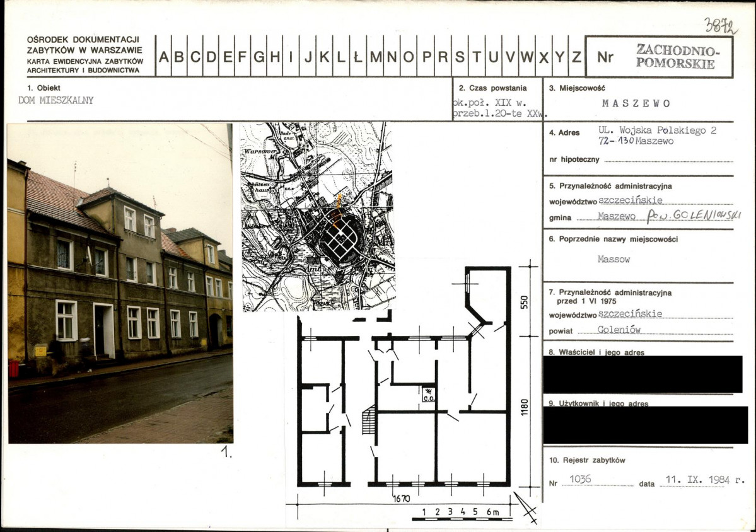Click the label 6. Poprzednie nazwy miejscowości

[x=614, y=239]
